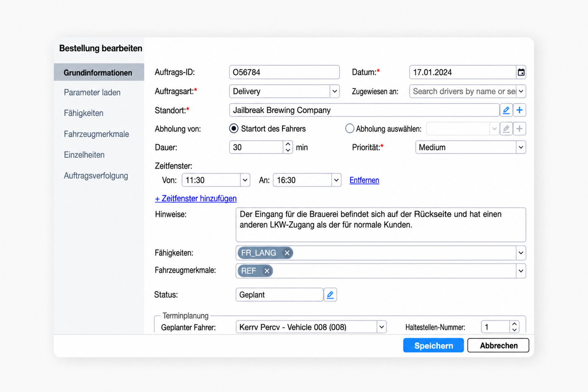Click the Entfernen time window link
This screenshot has width=588, height=392.
[x=364, y=180]
